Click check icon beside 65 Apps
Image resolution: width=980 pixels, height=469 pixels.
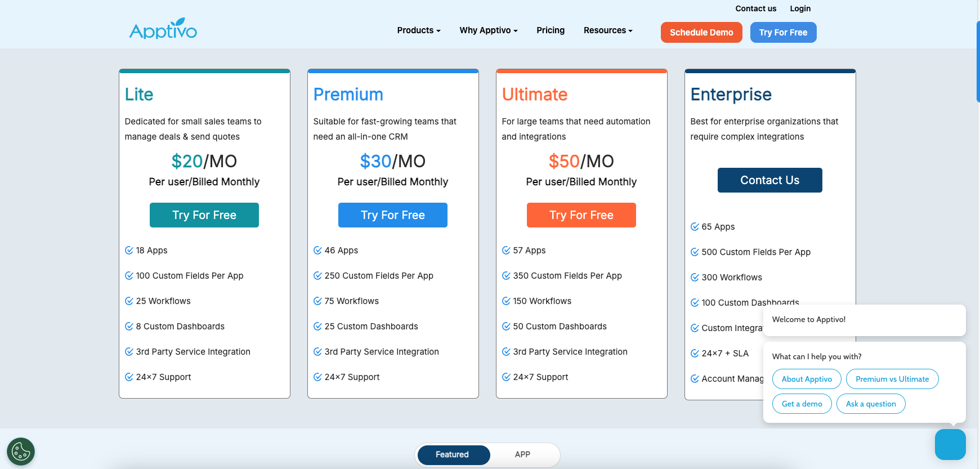pos(695,227)
